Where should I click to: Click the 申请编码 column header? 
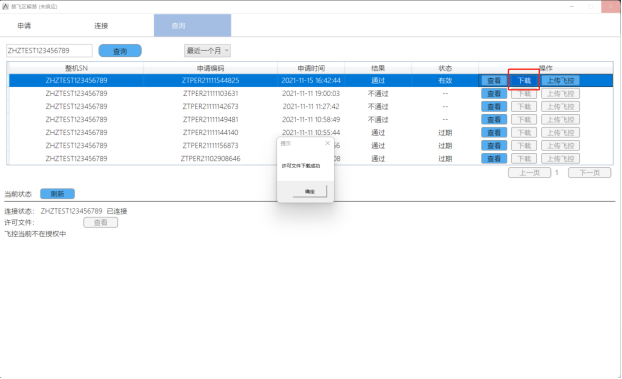click(210, 68)
